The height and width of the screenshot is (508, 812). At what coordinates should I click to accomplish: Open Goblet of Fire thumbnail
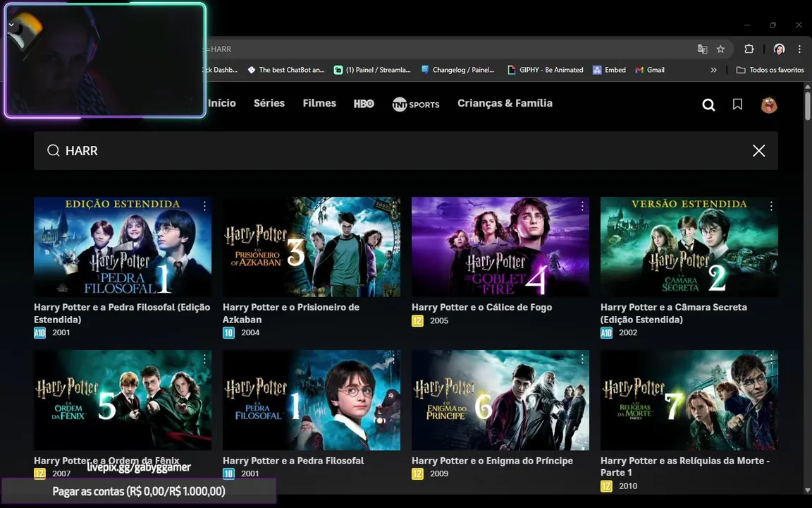click(500, 247)
